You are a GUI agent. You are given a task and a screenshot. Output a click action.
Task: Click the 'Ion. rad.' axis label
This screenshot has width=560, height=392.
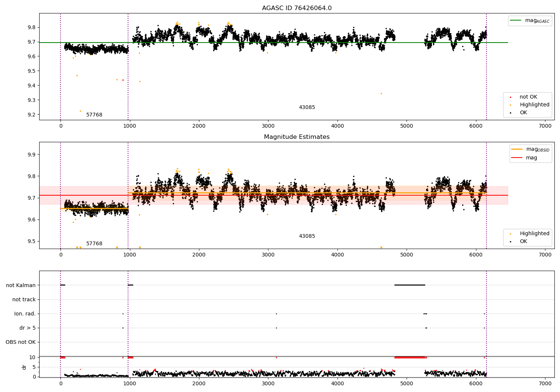click(x=25, y=314)
